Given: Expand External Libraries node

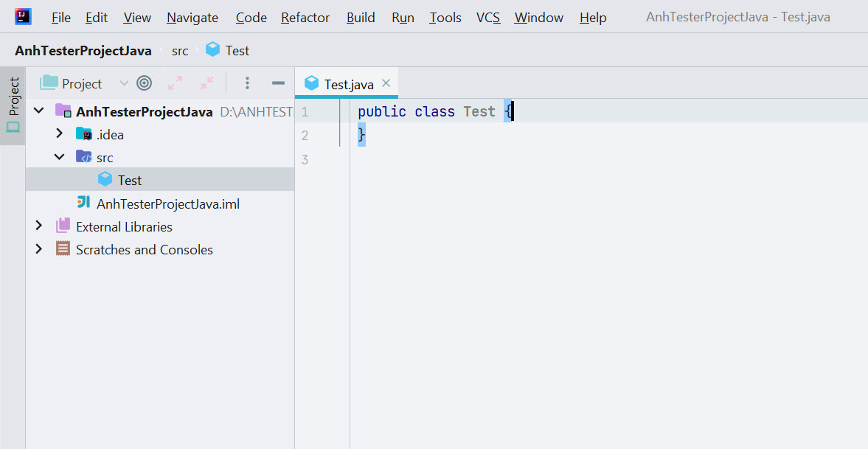Looking at the screenshot, I should pyautogui.click(x=39, y=226).
